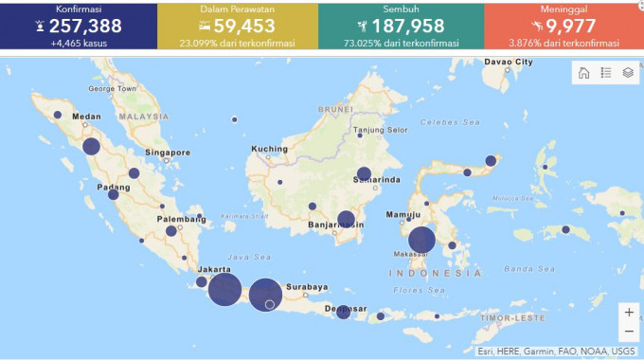Click the case circle above Samarinda

[364, 174]
